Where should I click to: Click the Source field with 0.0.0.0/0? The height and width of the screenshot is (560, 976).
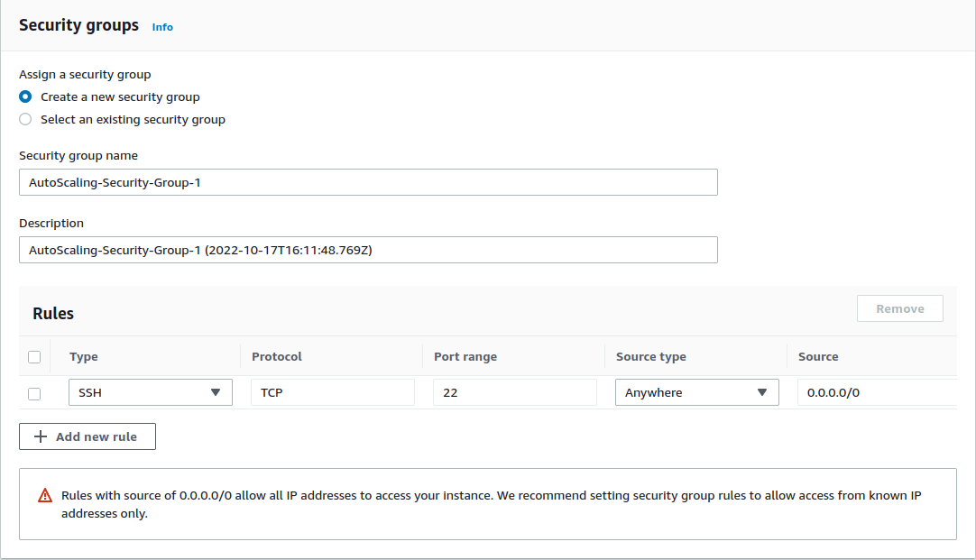(x=875, y=392)
